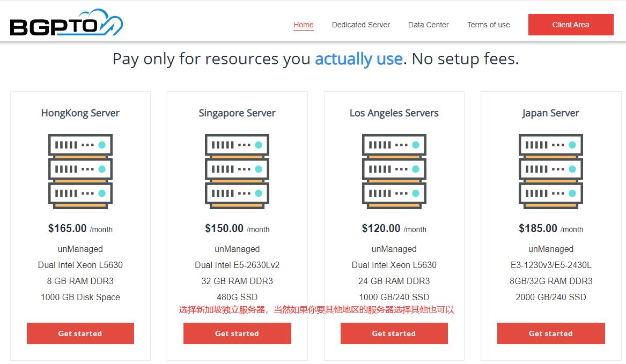The width and height of the screenshot is (626, 364).
Task: Click the 'actually use' highlighted text
Action: (x=359, y=59)
